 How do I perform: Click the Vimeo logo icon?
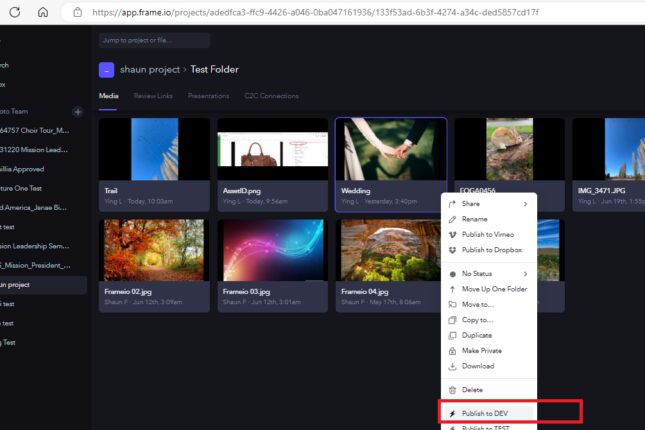coord(452,235)
